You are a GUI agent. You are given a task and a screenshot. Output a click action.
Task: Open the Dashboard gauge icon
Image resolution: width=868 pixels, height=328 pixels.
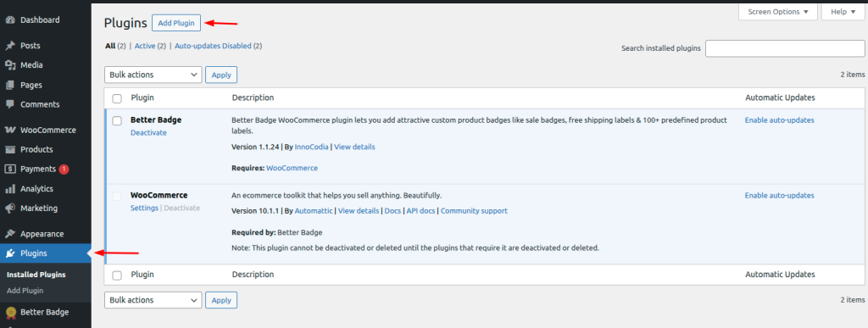pyautogui.click(x=10, y=19)
